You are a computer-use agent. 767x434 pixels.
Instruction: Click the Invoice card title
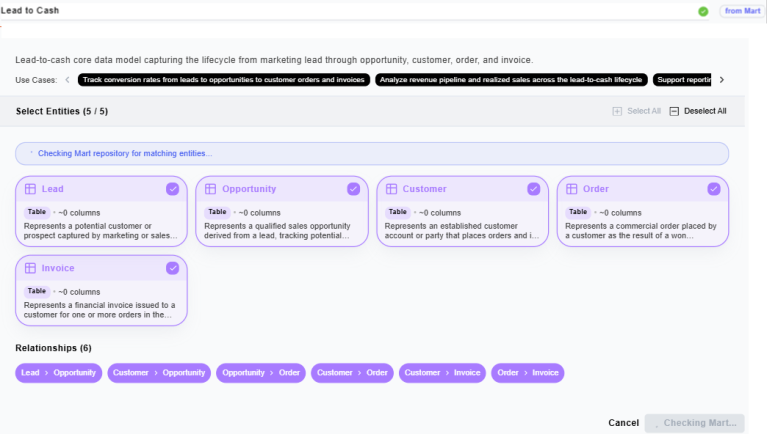[x=58, y=268]
